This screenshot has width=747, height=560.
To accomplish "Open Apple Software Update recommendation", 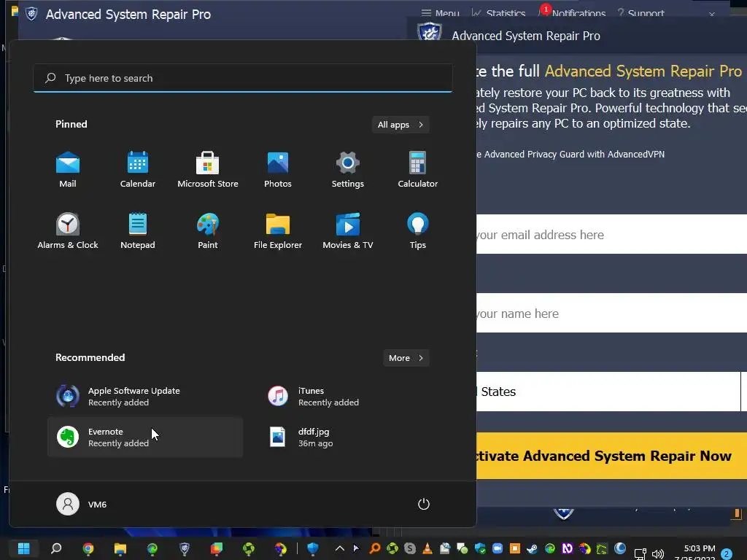I will click(x=145, y=396).
